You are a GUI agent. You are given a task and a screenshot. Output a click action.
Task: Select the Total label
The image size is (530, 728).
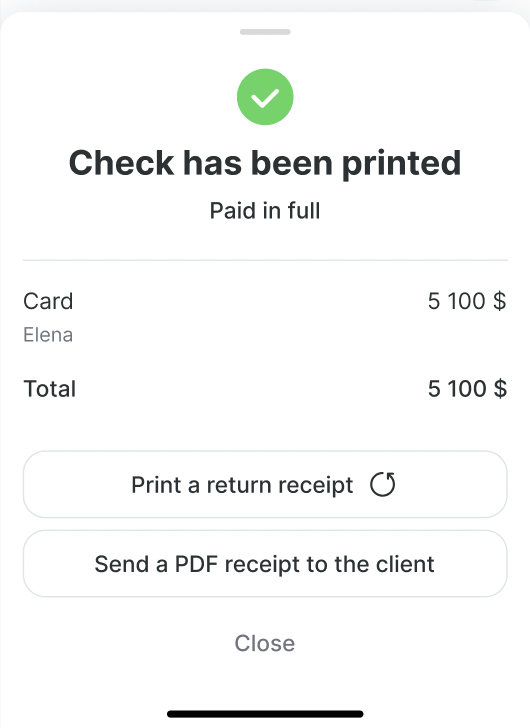(x=50, y=389)
